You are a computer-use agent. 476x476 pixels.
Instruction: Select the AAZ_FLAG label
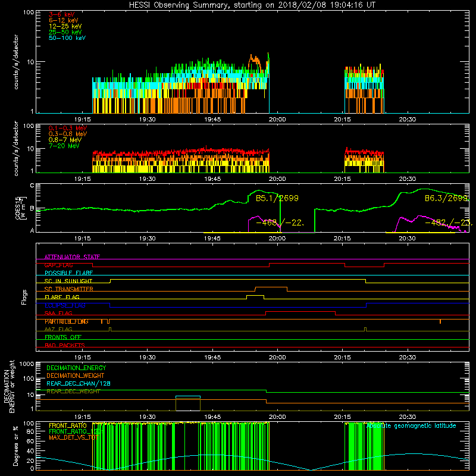[58, 330]
